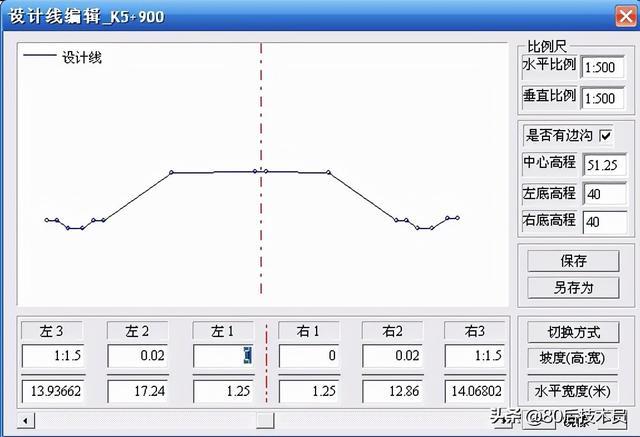Click the 保存 button
This screenshot has width=640, height=437.
573,261
